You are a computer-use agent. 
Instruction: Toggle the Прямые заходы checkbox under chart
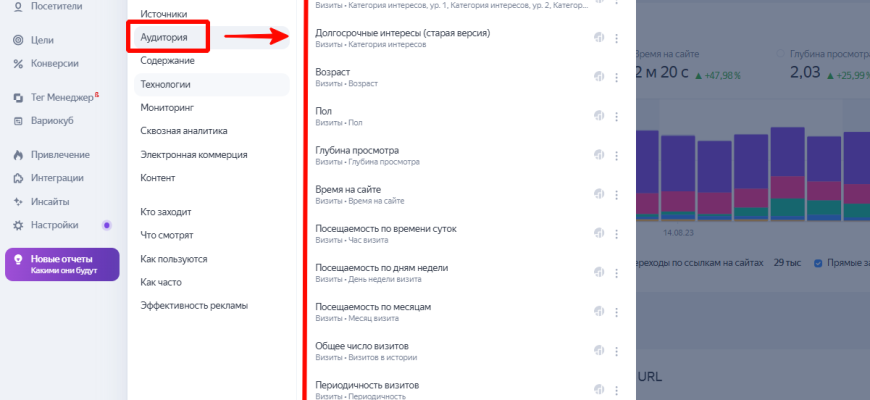818,263
